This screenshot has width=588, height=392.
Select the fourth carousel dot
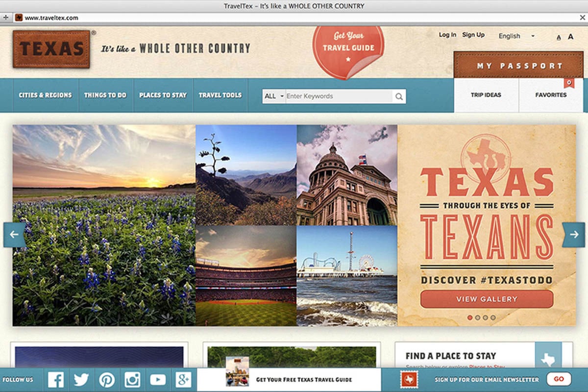pyautogui.click(x=493, y=318)
